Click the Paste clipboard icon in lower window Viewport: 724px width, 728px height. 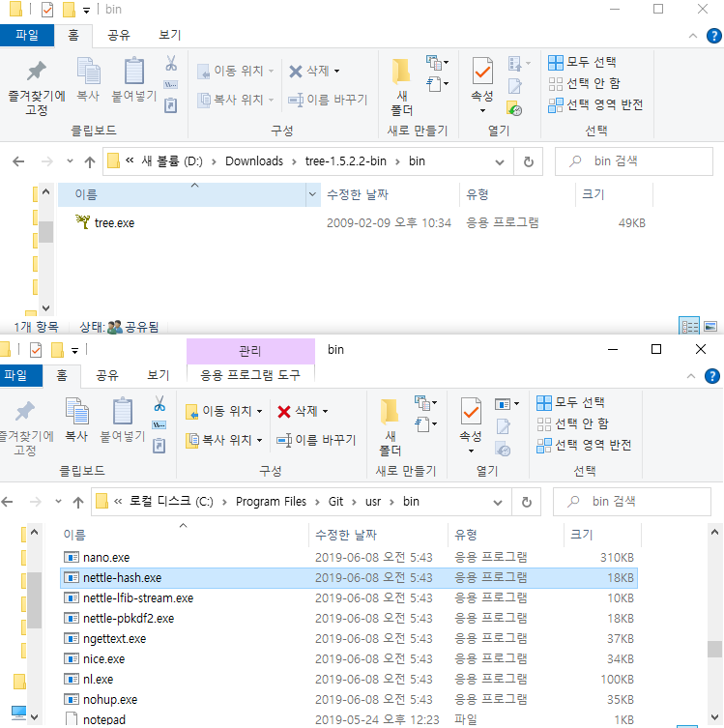point(123,411)
